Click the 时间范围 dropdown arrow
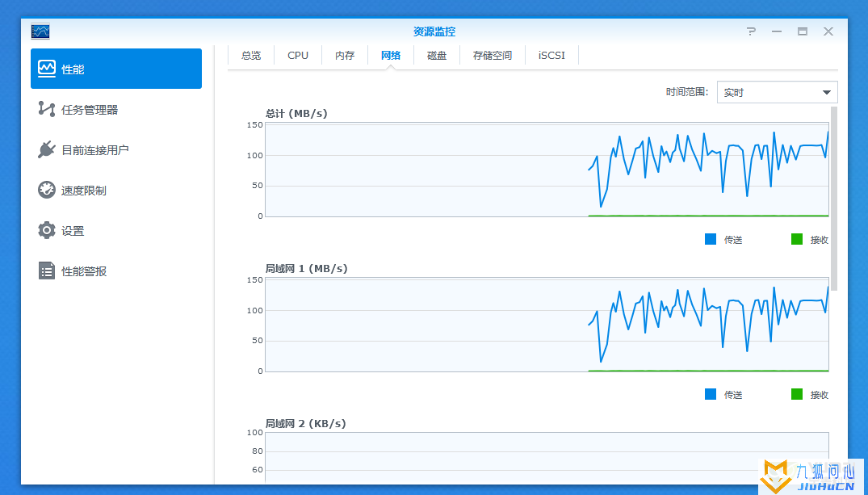 (x=827, y=93)
